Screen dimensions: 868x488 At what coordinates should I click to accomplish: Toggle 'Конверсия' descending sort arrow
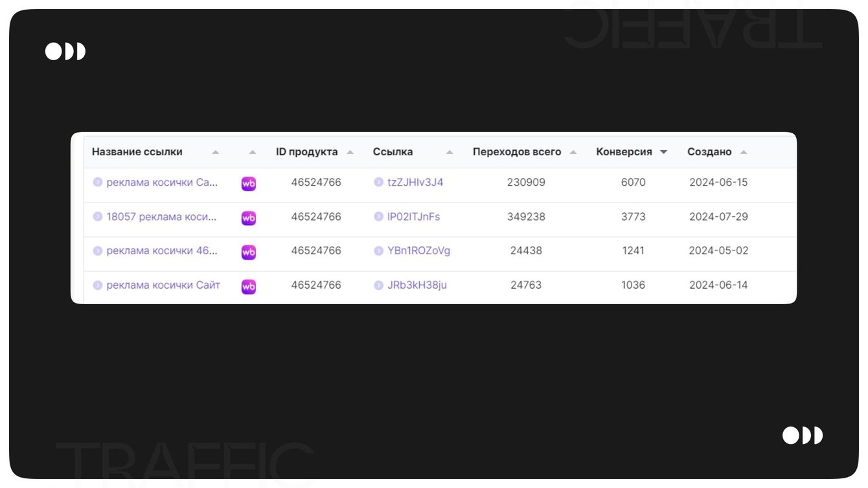[663, 153]
